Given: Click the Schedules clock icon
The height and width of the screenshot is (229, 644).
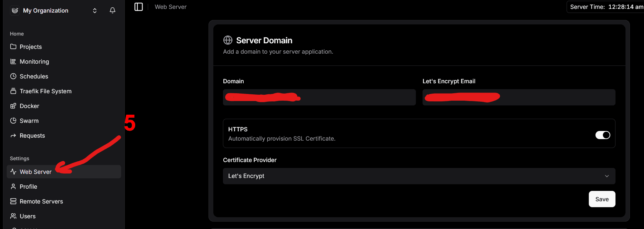Looking at the screenshot, I should pos(13,76).
